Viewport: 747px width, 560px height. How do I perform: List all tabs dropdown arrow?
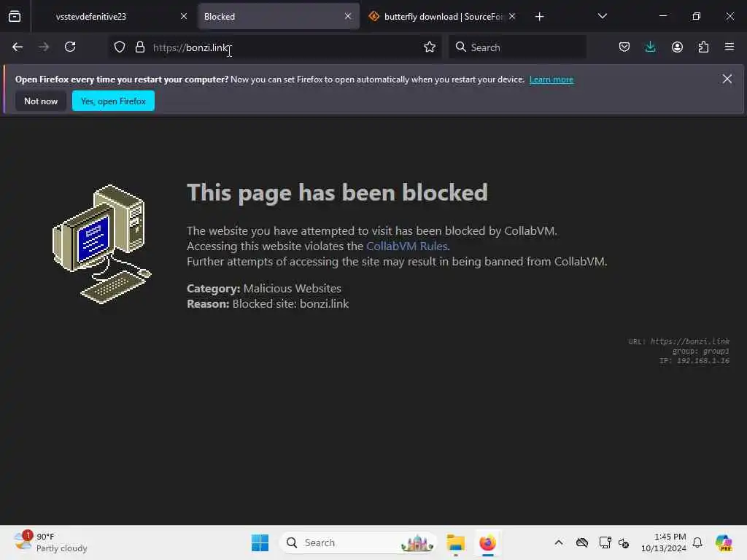click(602, 17)
